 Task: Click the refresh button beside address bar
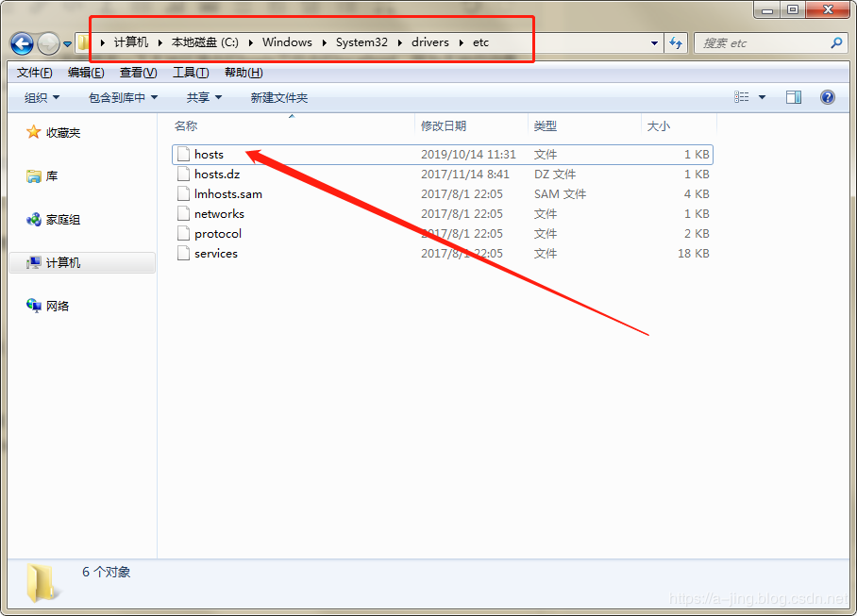coord(676,43)
